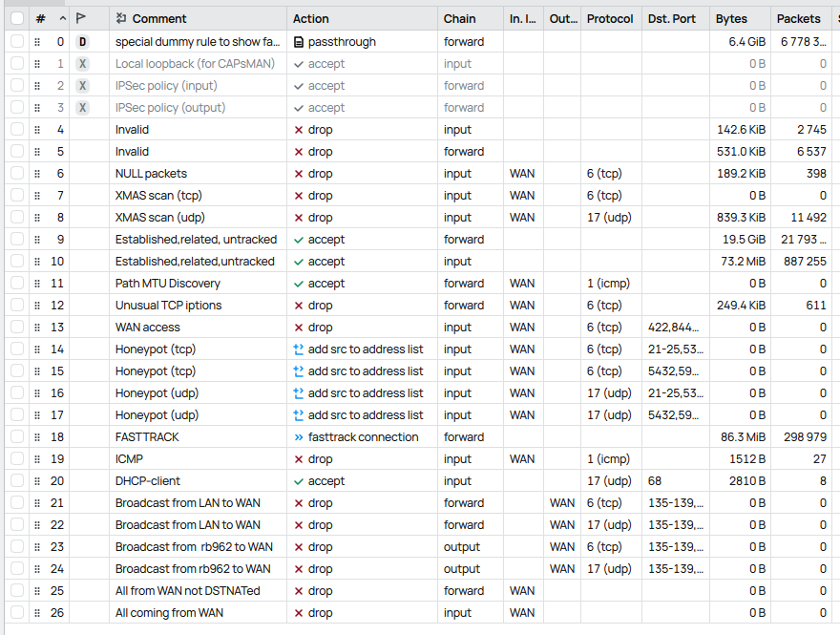Open the 'All from WAN not DSTNATed' rule
This screenshot has width=840, height=635.
point(187,591)
